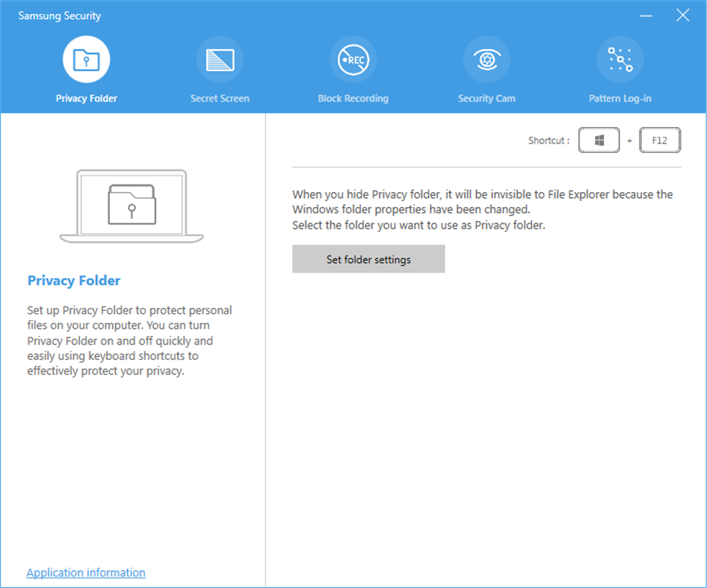Open the Pattern Log-in icon
Screen dimensions: 707x588
coord(620,59)
